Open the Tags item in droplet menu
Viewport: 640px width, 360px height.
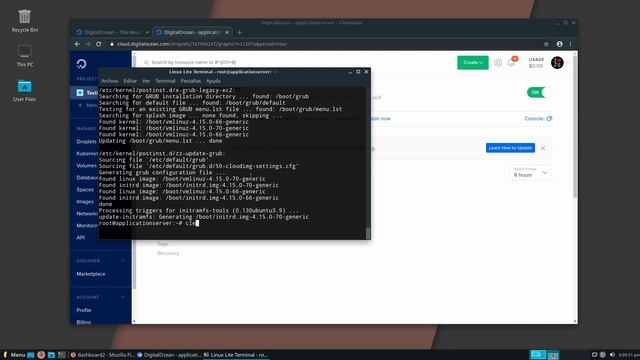162,244
